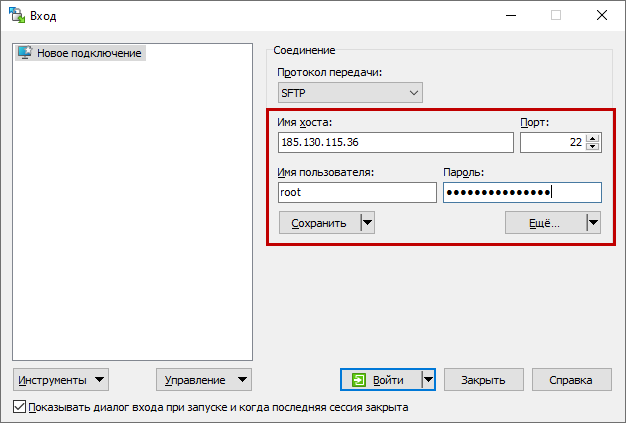The image size is (626, 423).
Task: Open the Tools menu button
Action: point(62,380)
